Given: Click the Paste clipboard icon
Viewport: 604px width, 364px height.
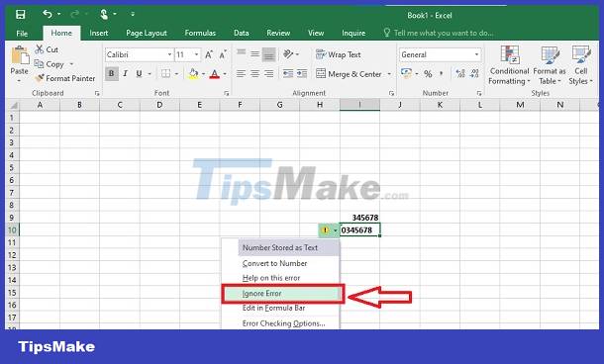Looking at the screenshot, I should coord(20,55).
